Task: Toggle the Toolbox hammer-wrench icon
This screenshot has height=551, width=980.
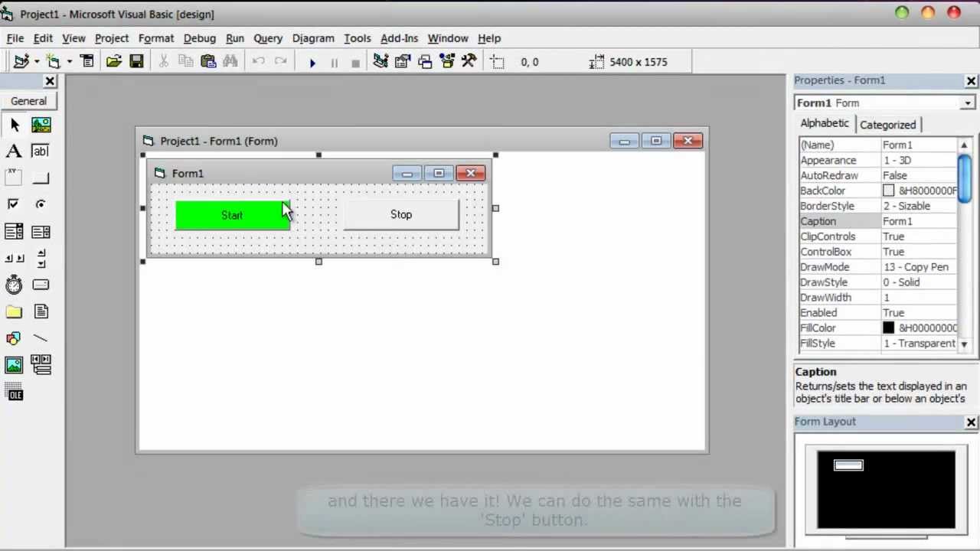Action: 469,62
